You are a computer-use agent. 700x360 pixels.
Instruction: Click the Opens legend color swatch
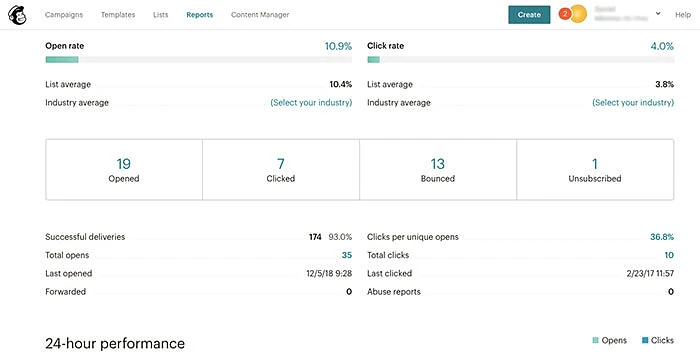coord(596,340)
